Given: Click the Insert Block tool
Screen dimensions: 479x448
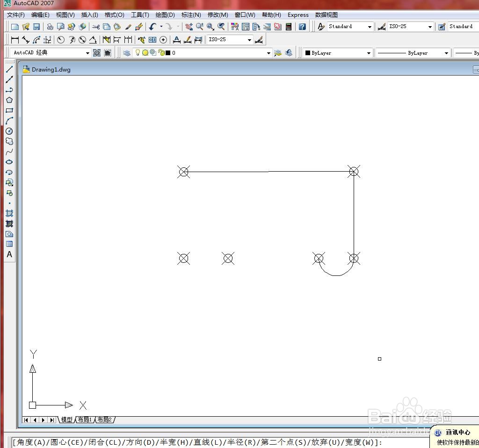Looking at the screenshot, I should [x=9, y=183].
